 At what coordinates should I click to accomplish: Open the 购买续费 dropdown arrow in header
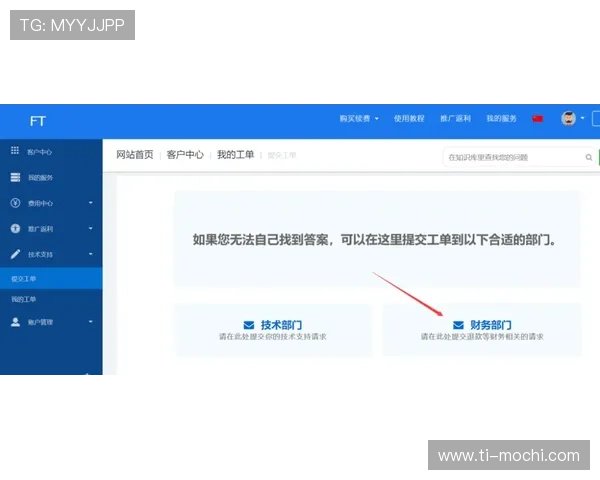[x=377, y=119]
